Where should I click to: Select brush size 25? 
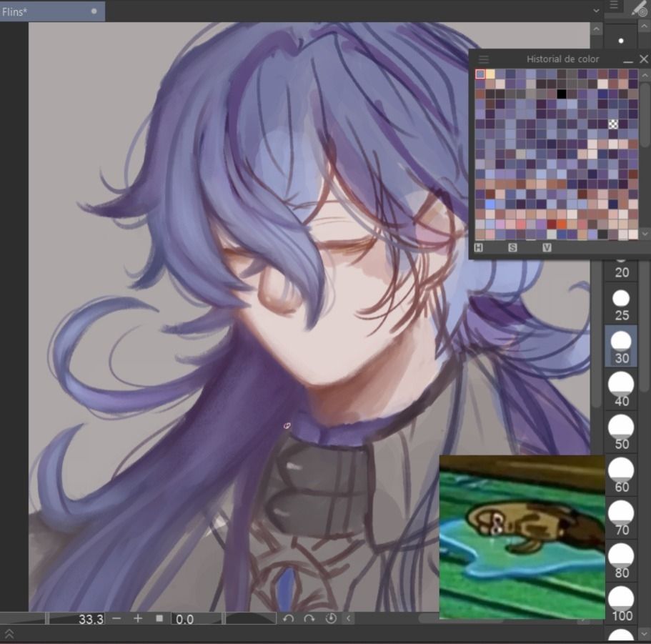(x=621, y=304)
